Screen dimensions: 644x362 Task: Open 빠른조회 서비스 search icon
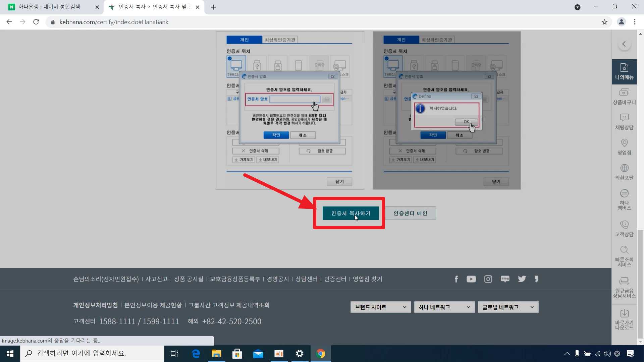(624, 256)
